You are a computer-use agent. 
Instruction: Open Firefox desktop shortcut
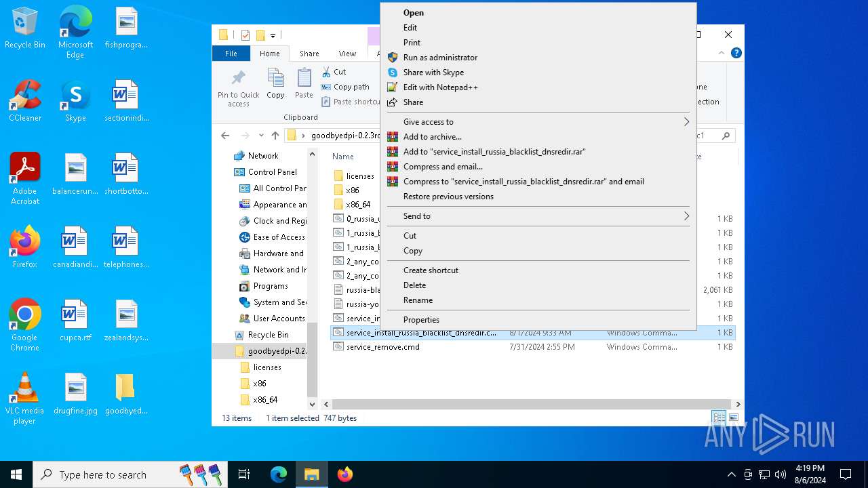(x=25, y=247)
